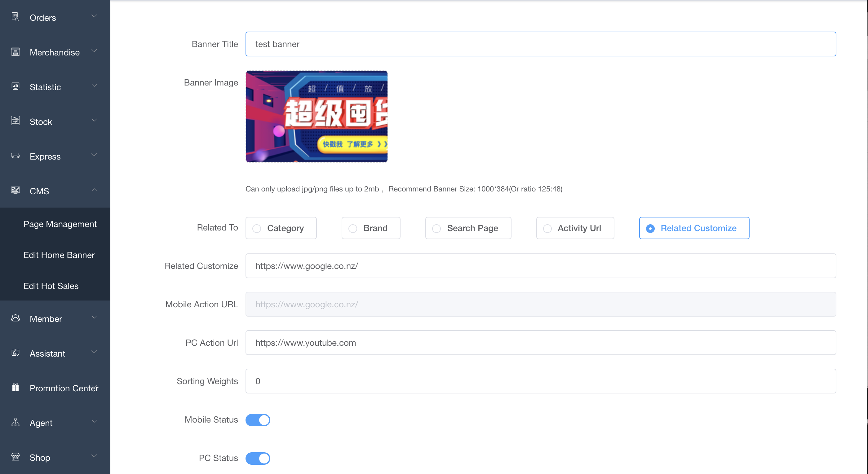This screenshot has width=868, height=474.
Task: Click the Member people icon
Action: click(x=15, y=318)
